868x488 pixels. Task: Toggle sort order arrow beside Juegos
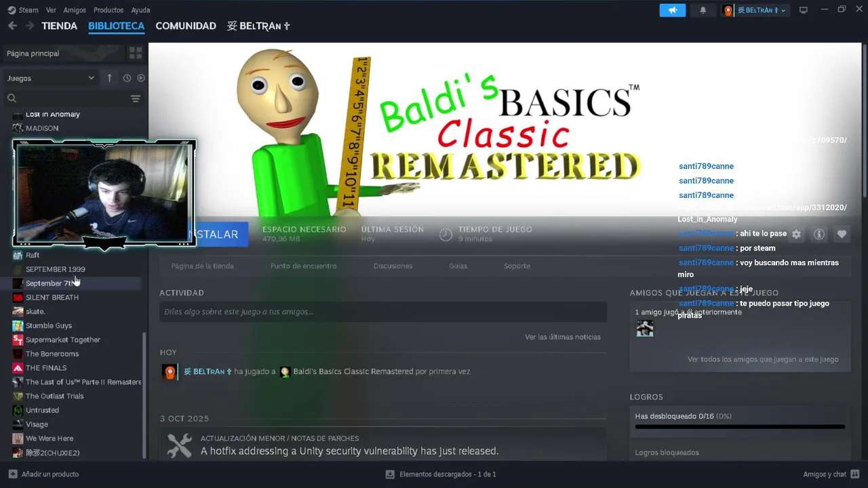click(109, 78)
